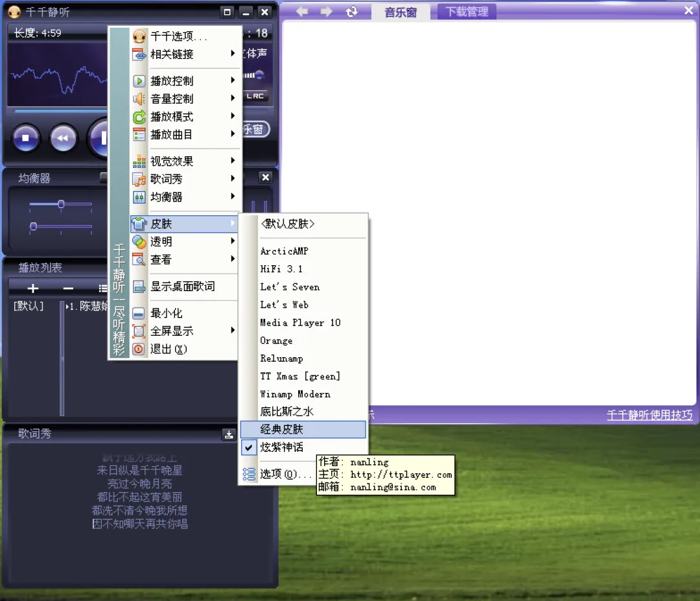Image resolution: width=700 pixels, height=601 pixels.
Task: Click the 乐窗 music window button on player
Action: point(256,130)
